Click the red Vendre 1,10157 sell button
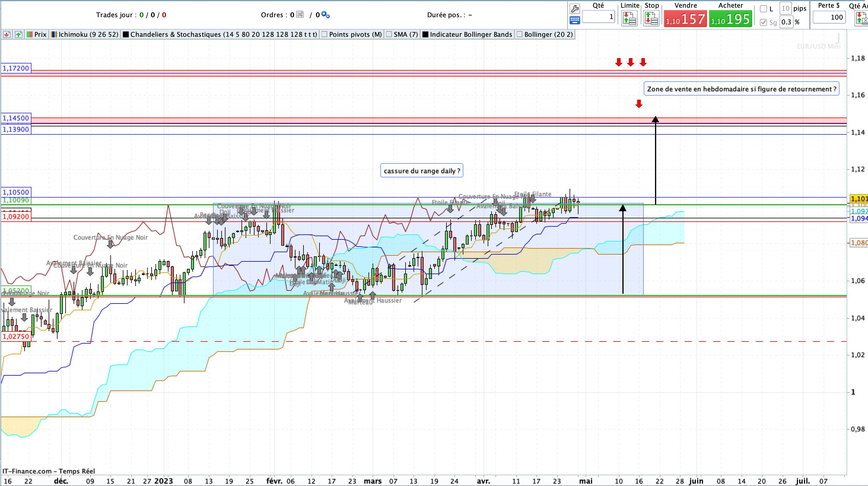 685,19
